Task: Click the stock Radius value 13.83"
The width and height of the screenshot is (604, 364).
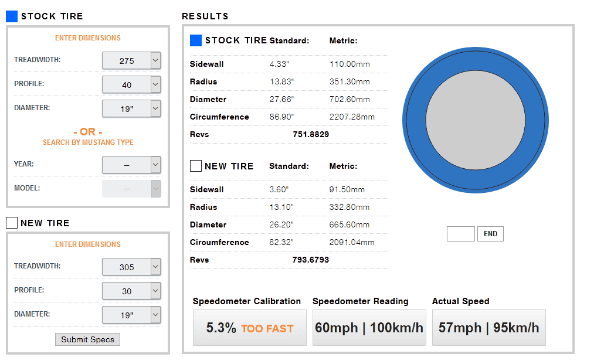Action: (281, 81)
